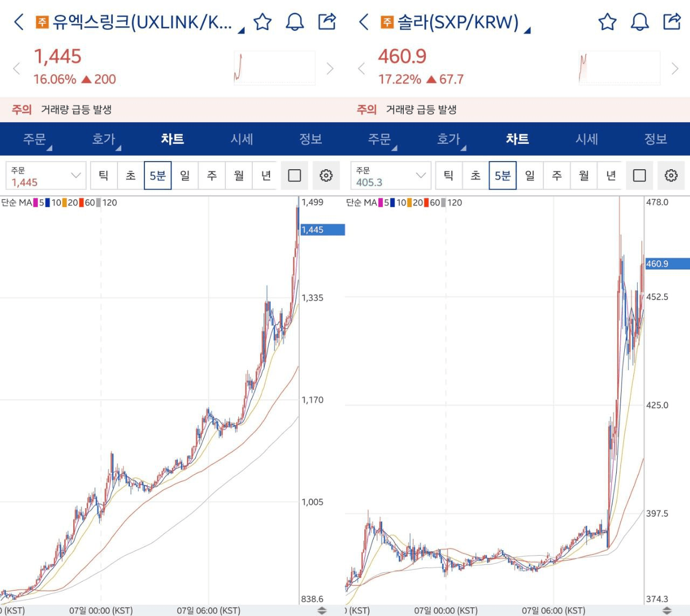Image resolution: width=690 pixels, height=616 pixels.
Task: Share the UXLINK chart
Action: tap(327, 22)
